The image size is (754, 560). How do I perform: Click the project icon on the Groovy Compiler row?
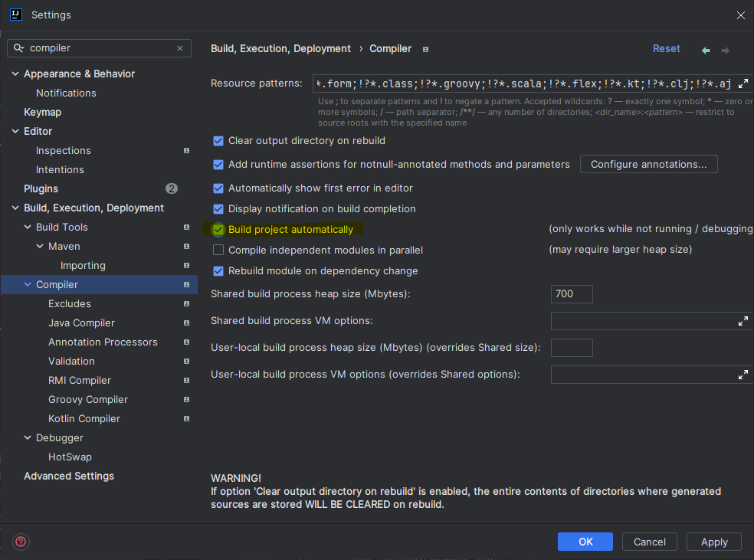click(x=186, y=399)
